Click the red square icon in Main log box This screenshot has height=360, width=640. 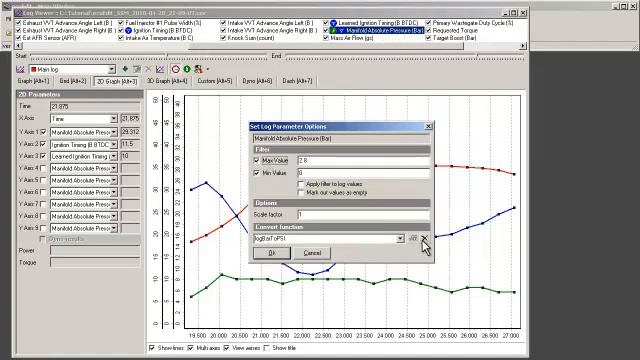(33, 69)
